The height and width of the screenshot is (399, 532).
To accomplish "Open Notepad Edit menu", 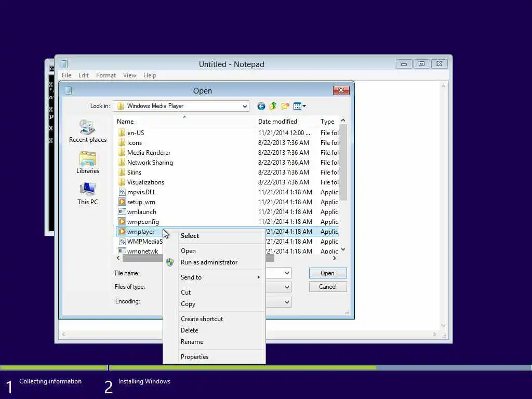I will [84, 75].
